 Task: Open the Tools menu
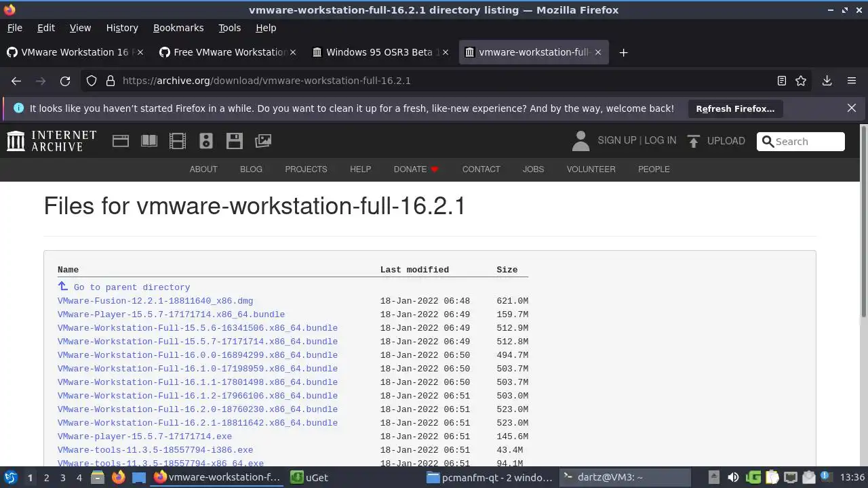click(x=229, y=28)
